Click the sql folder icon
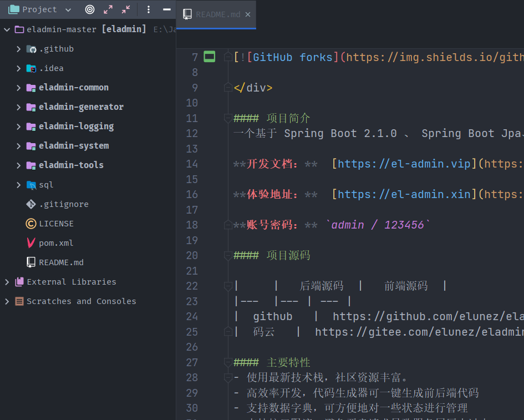 coord(31,185)
